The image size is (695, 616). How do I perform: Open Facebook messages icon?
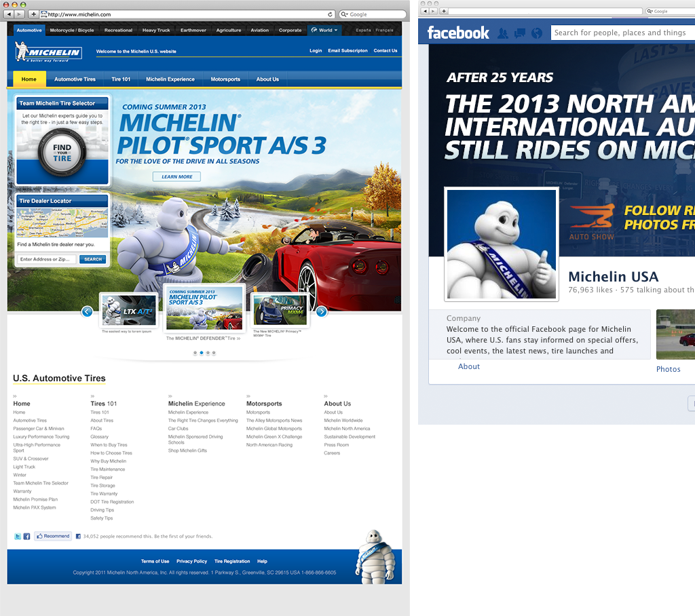(x=520, y=33)
